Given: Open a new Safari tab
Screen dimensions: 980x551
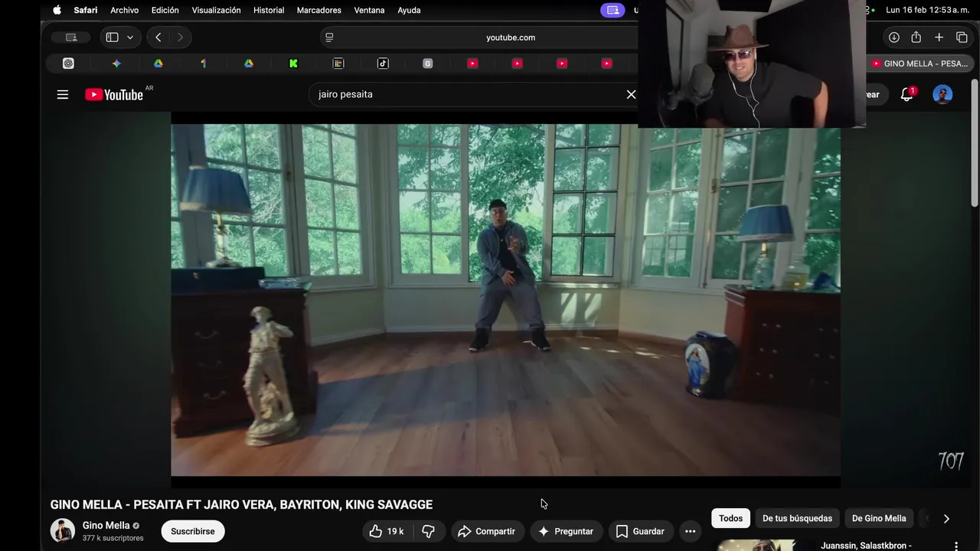Looking at the screenshot, I should pos(939,37).
